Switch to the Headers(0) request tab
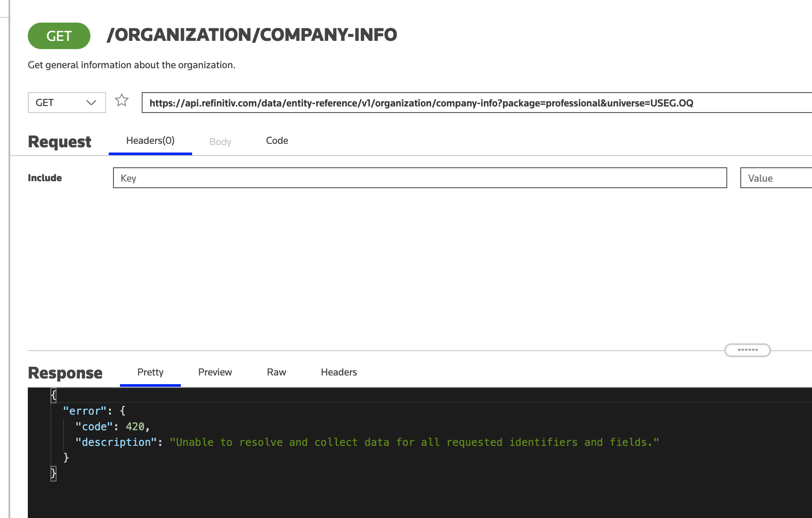This screenshot has height=518, width=812. 150,141
